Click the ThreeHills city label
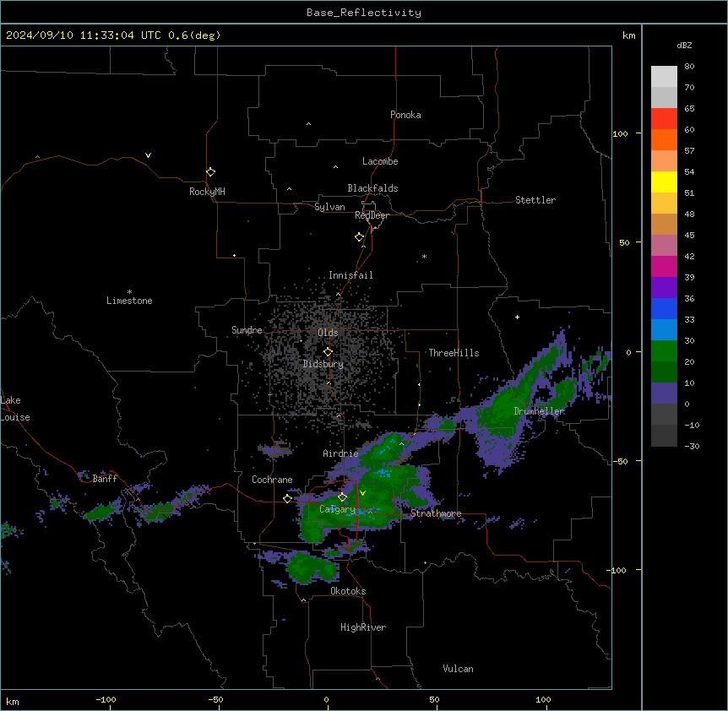This screenshot has height=711, width=728. tap(454, 353)
